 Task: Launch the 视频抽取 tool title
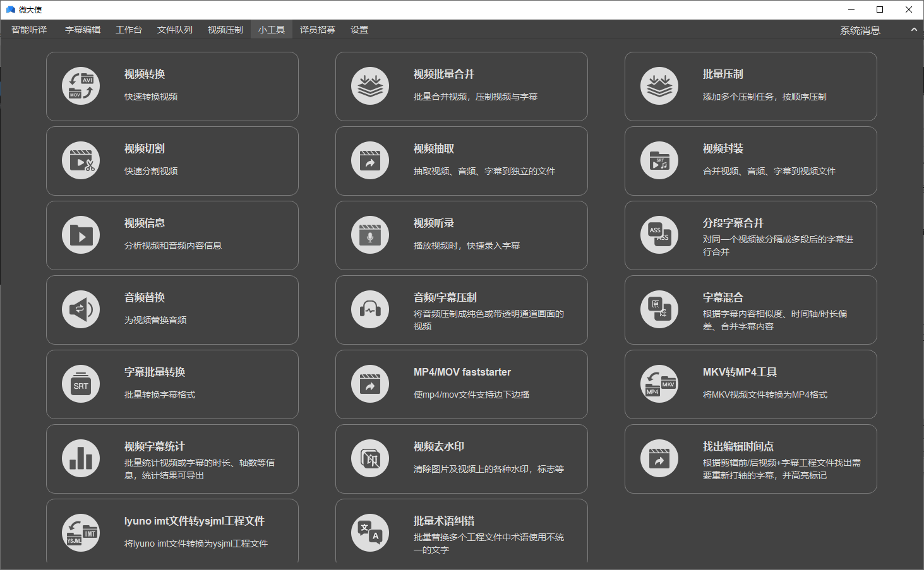434,149
